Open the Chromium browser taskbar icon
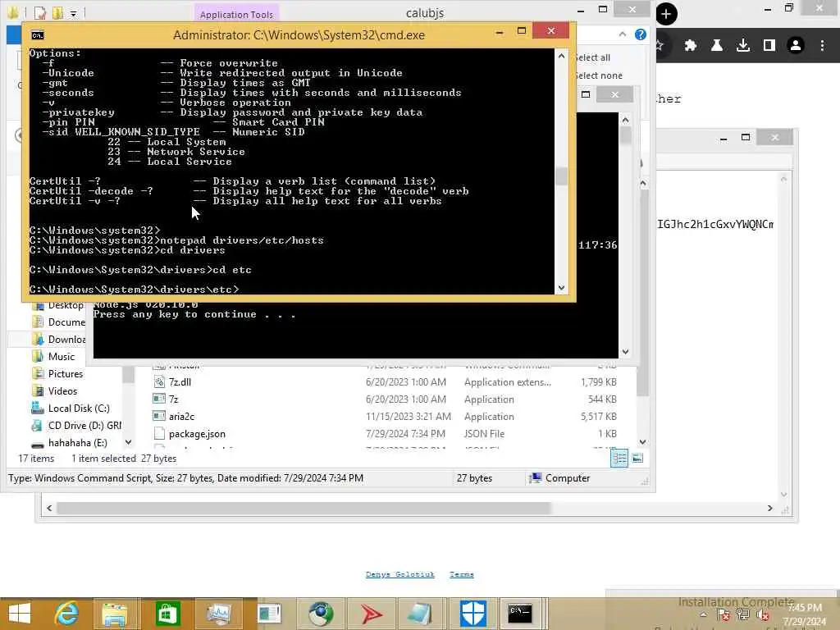 321,614
